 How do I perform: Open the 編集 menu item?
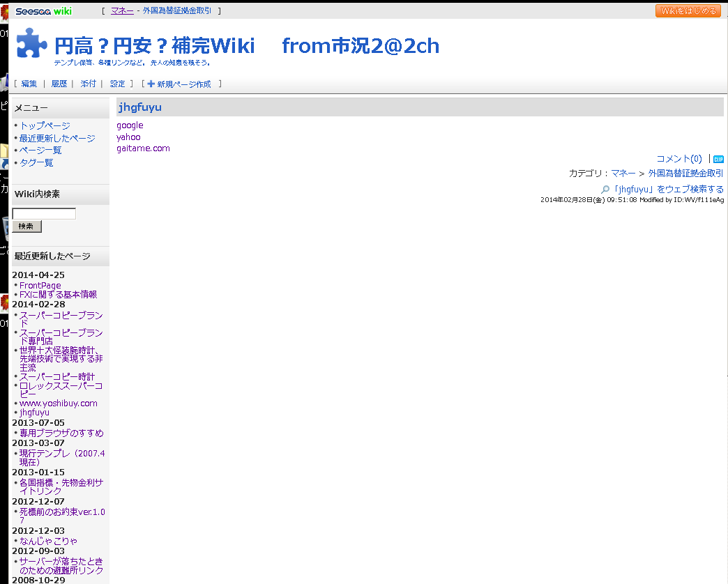pyautogui.click(x=29, y=84)
